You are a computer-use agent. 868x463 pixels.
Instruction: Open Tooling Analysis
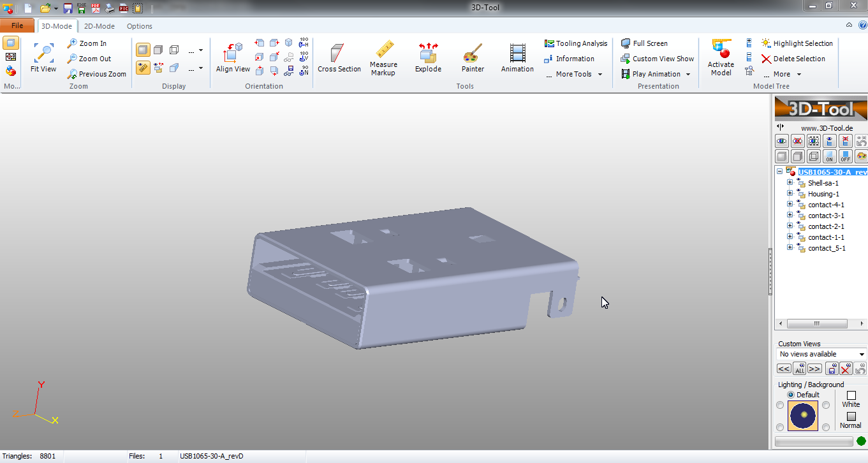(x=576, y=43)
